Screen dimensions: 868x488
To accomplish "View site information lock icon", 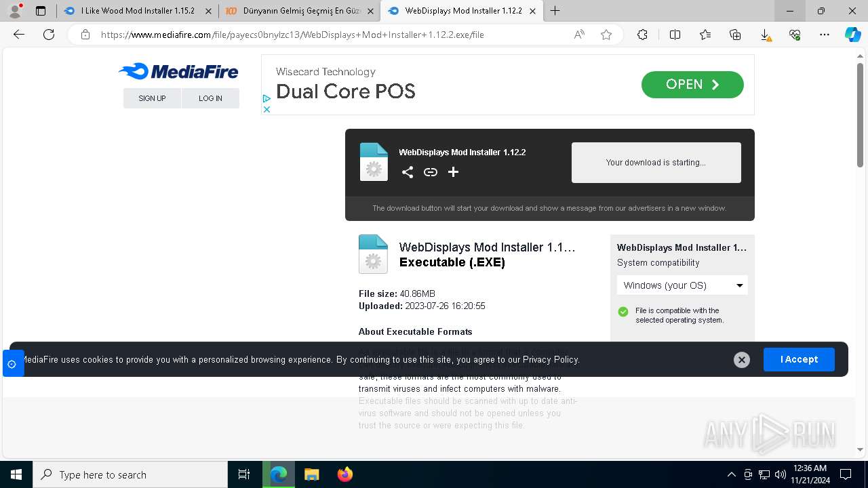I will coord(85,35).
